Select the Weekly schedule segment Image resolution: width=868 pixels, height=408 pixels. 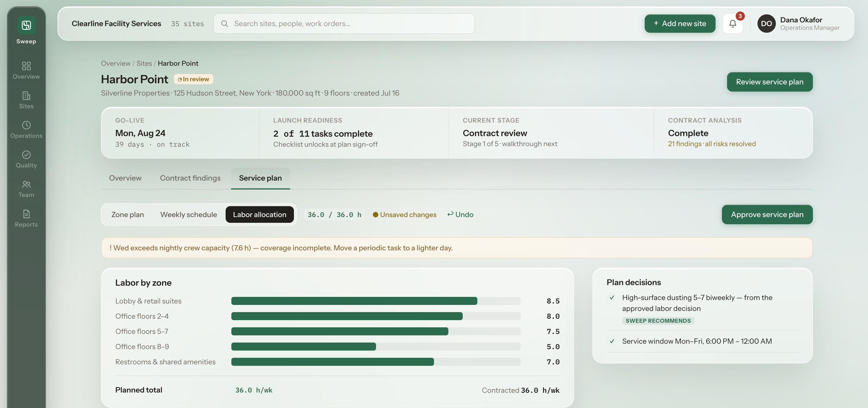point(188,214)
